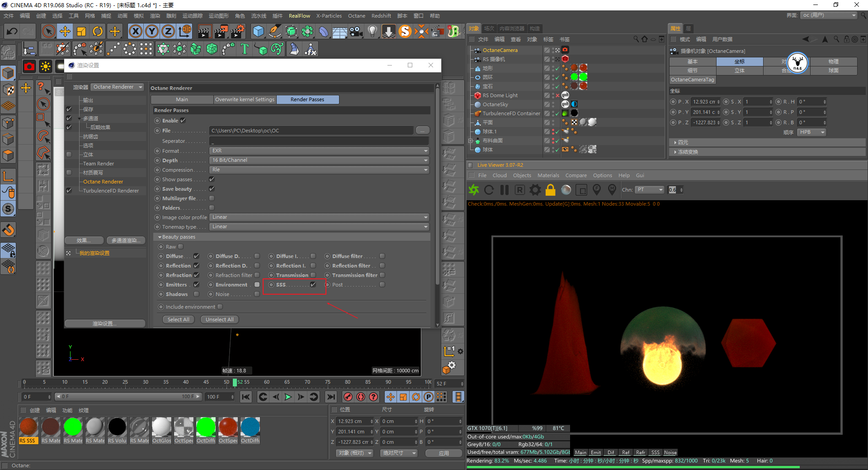Click frame 52 marker on the timeline

coord(235,382)
